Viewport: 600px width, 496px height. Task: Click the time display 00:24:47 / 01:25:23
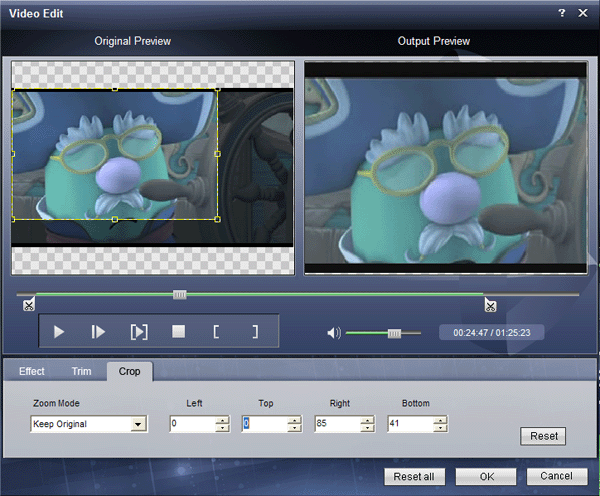click(492, 333)
